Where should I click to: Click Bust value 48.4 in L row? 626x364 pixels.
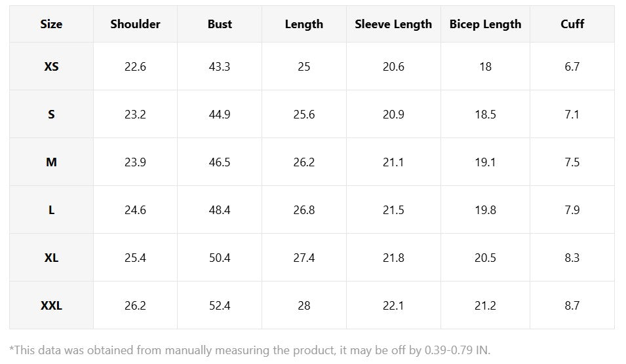click(220, 210)
